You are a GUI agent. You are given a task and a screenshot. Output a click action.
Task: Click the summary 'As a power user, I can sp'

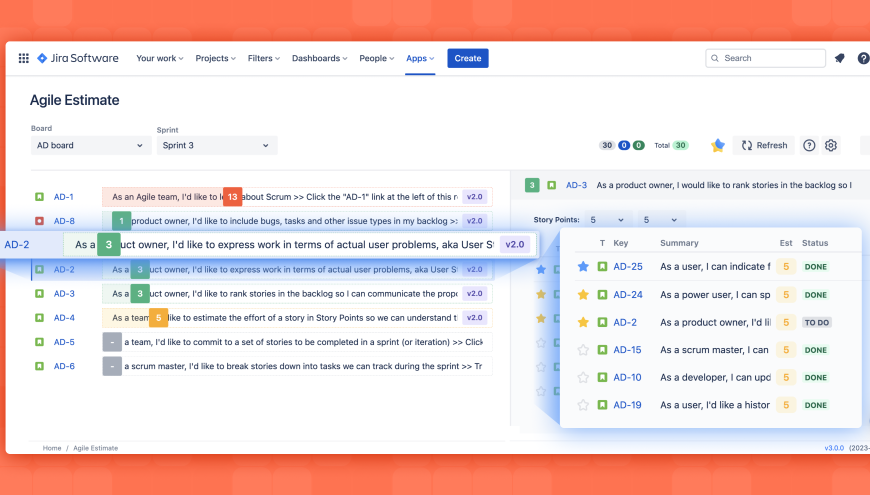coord(715,295)
